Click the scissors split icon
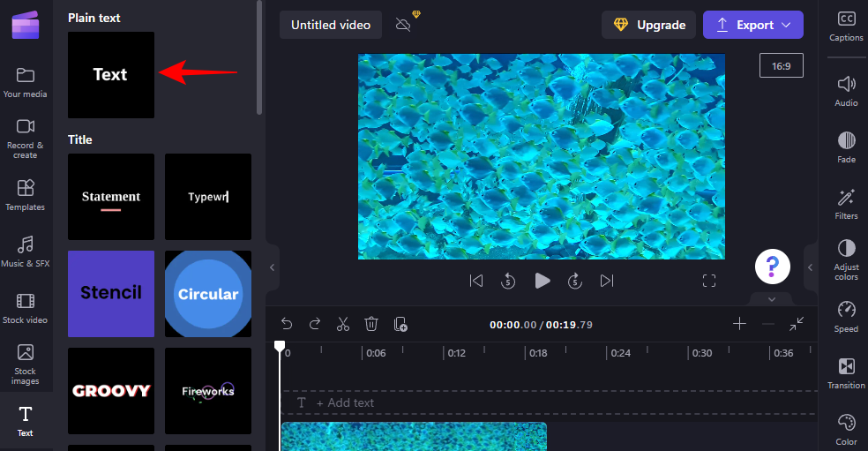The image size is (868, 451). (343, 324)
